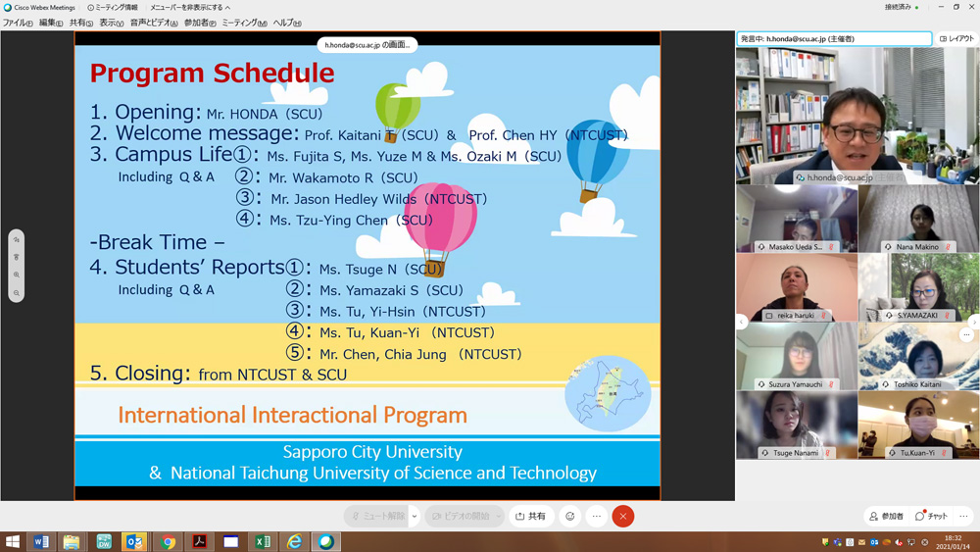Open more options on Toshiko Kaitani's video

coord(966,335)
